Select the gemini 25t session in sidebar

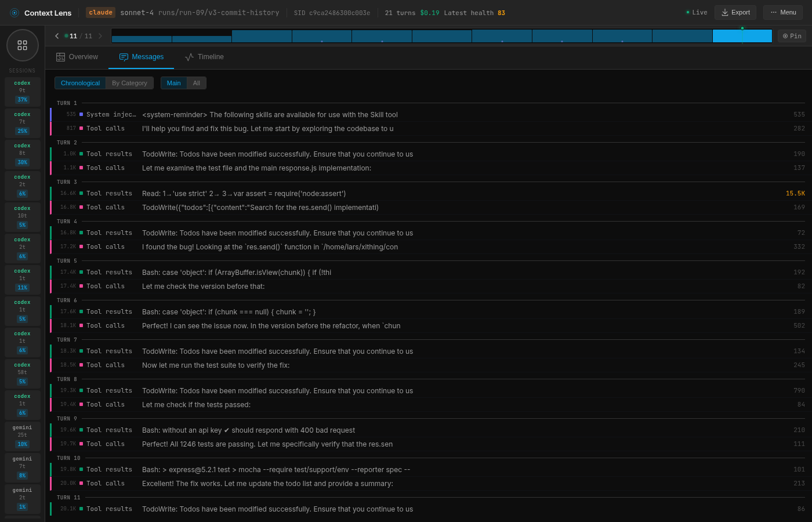coord(22,436)
